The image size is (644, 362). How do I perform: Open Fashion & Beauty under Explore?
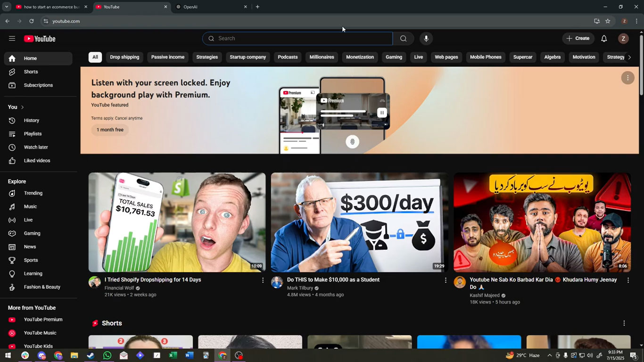[38, 287]
